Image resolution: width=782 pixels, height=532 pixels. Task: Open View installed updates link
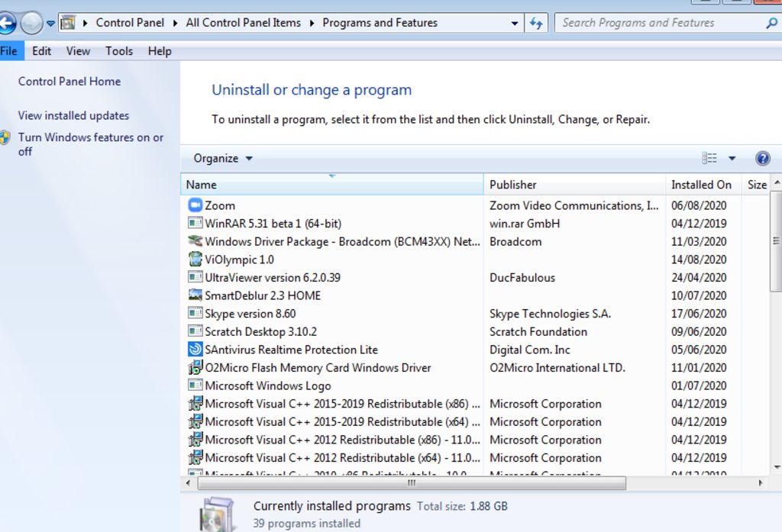coord(73,115)
